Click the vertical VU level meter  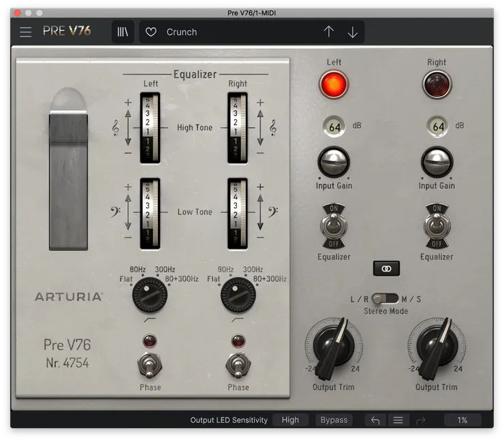click(x=68, y=181)
